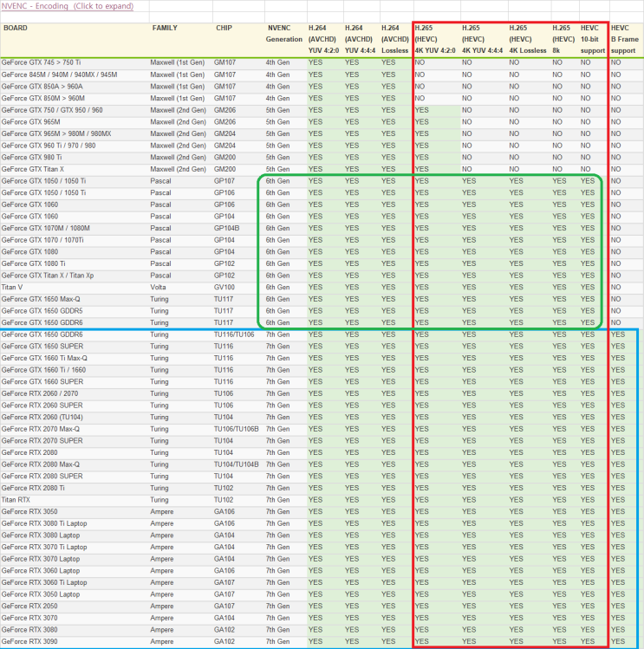The height and width of the screenshot is (649, 644).
Task: Select the Titan RTX board cell
Action: tap(16, 500)
